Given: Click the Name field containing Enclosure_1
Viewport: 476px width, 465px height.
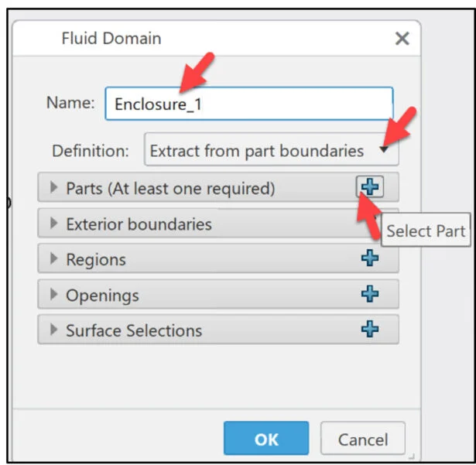Looking at the screenshot, I should pos(248,104).
